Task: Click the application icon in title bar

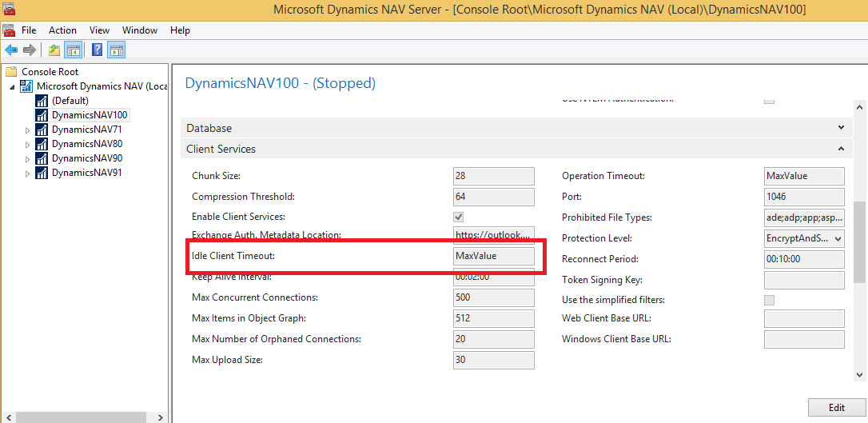Action: [x=7, y=8]
